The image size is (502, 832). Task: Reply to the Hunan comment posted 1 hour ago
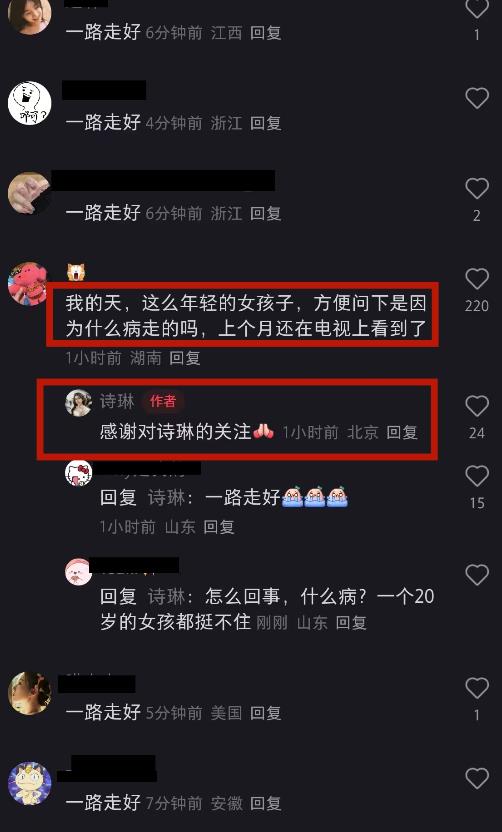(185, 358)
